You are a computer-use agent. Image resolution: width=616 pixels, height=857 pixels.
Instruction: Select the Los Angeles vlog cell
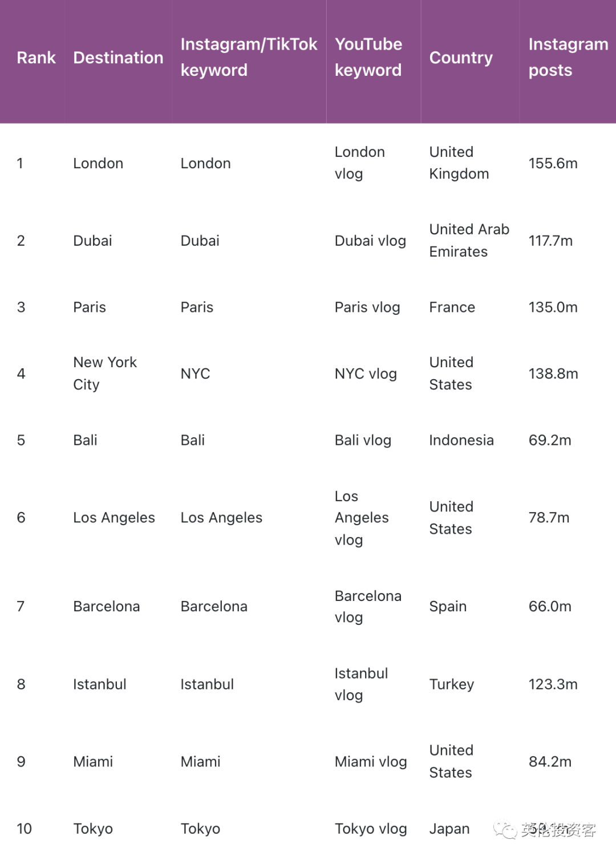pyautogui.click(x=362, y=518)
